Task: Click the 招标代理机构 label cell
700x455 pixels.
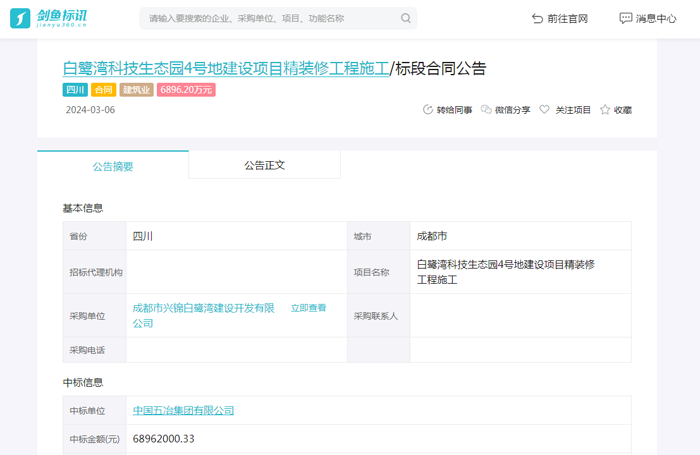Action: pos(95,272)
